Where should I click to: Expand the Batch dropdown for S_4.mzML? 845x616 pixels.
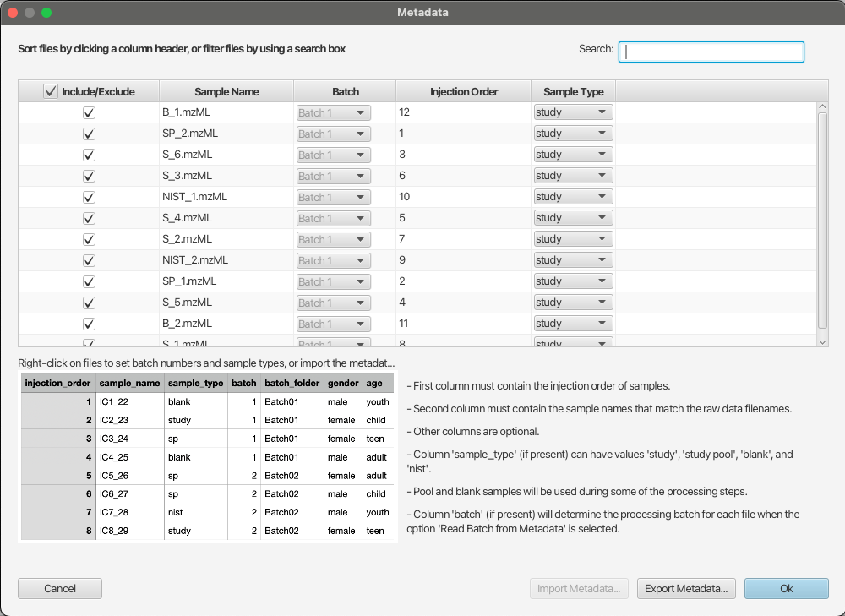334,218
